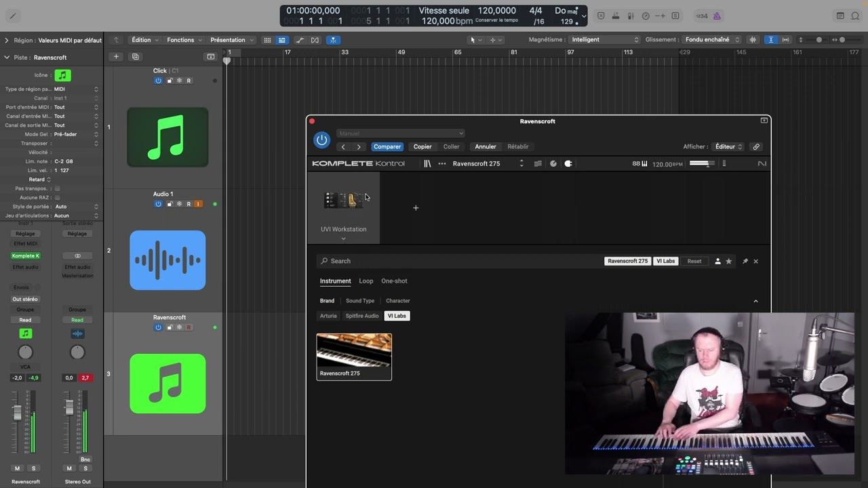Screen dimensions: 868x488
Task: Select the Arturia brand tag
Action: coord(328,316)
